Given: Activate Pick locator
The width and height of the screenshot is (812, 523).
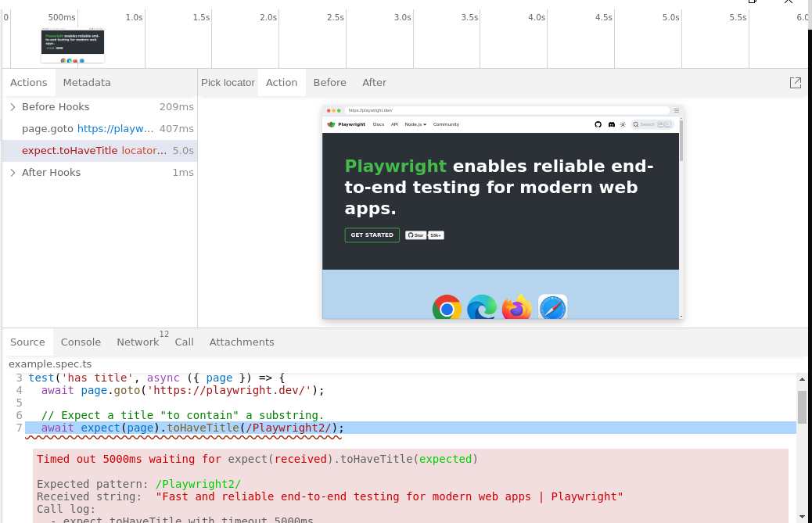Looking at the screenshot, I should 228,83.
